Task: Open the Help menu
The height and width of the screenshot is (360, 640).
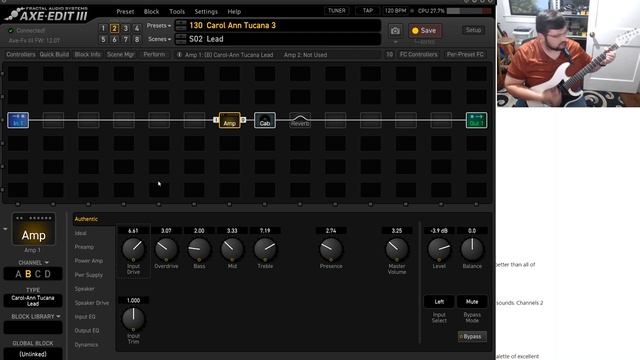Action: tap(234, 11)
